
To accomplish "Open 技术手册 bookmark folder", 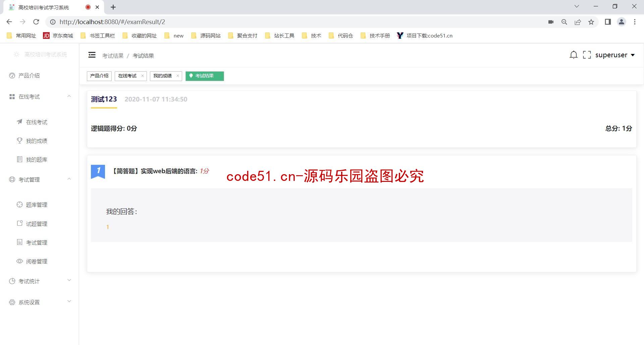I will click(x=375, y=36).
